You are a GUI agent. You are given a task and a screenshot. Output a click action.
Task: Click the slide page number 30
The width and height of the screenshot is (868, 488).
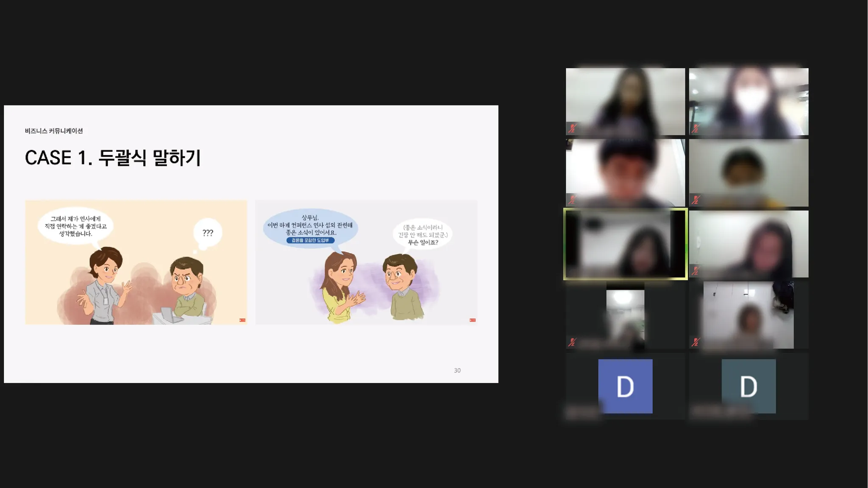coord(457,370)
